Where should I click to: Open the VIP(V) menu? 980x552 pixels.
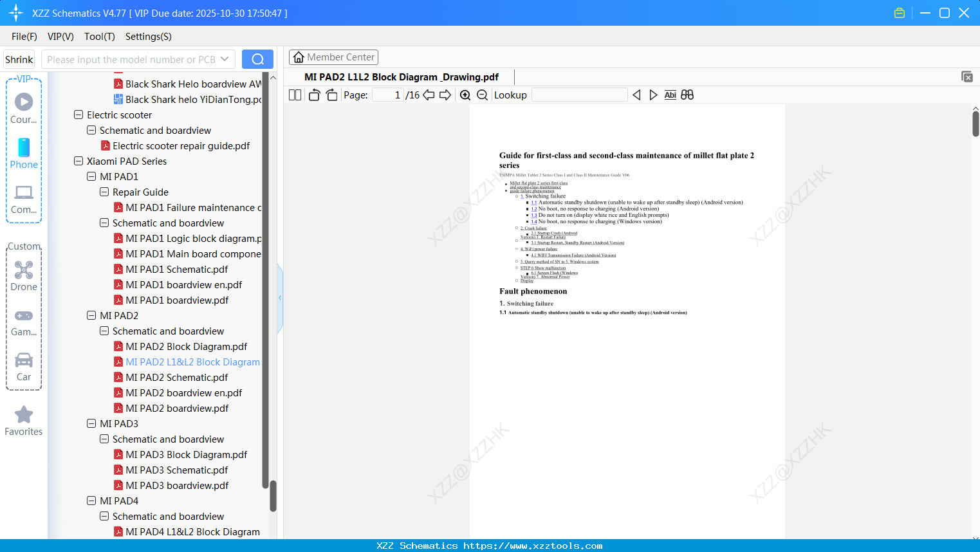coord(60,37)
